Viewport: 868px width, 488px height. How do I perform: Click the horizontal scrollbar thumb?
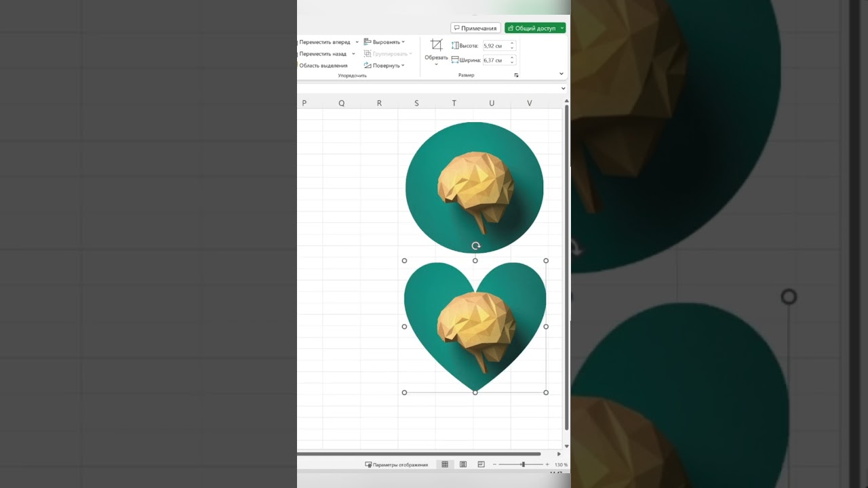(419, 454)
